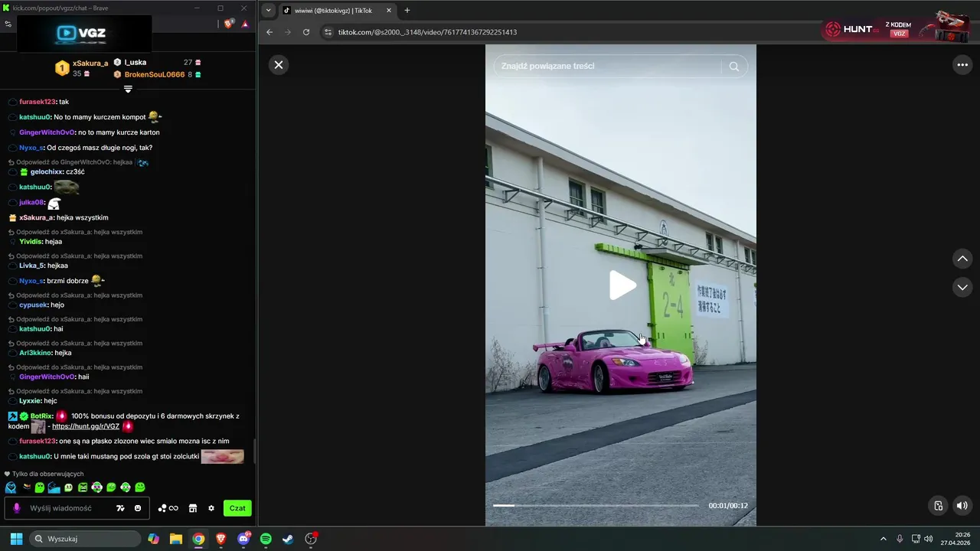Open Chrome tab search dropdown arrow
This screenshot has width=980, height=551.
click(267, 10)
